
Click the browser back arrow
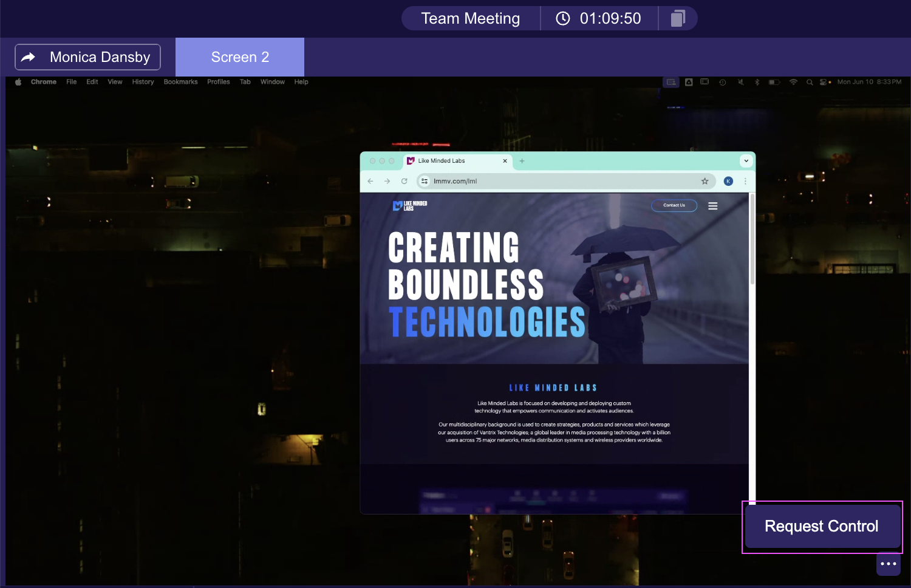(x=370, y=181)
